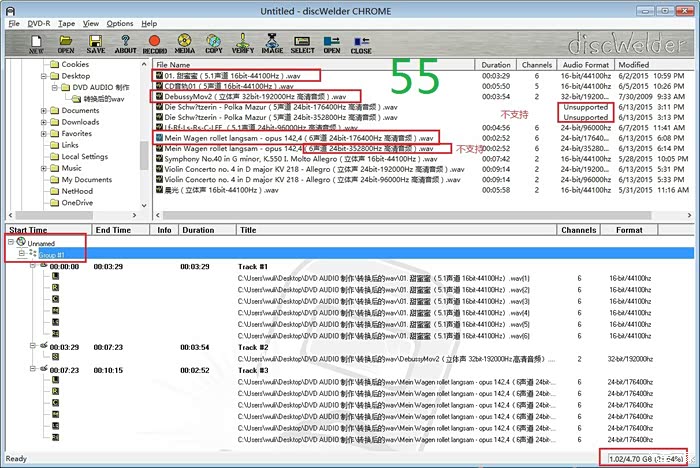Click the NEW project toolbar icon
The width and height of the screenshot is (700, 468).
[x=36, y=42]
